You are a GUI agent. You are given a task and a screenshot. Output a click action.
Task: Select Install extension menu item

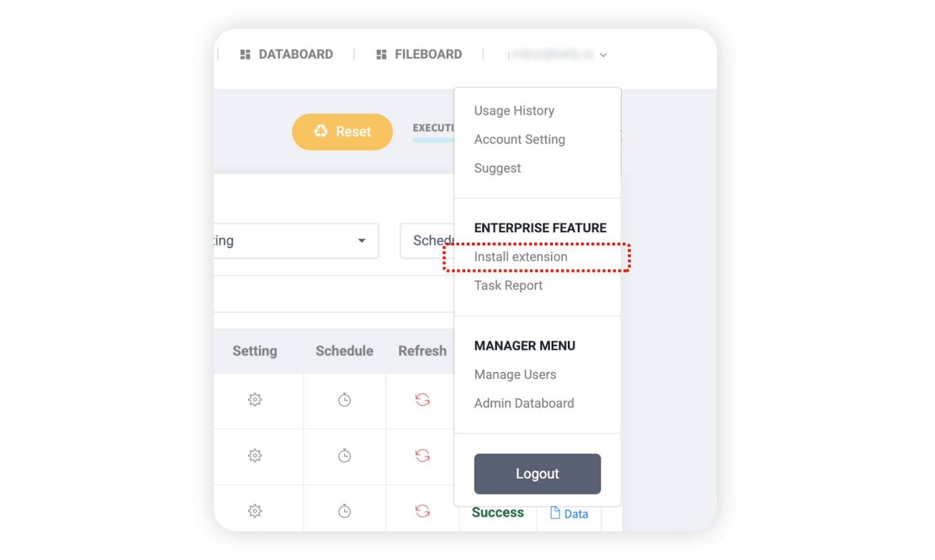click(x=521, y=257)
